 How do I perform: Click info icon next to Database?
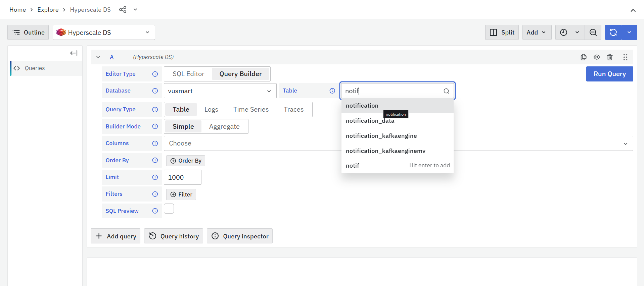(x=155, y=91)
